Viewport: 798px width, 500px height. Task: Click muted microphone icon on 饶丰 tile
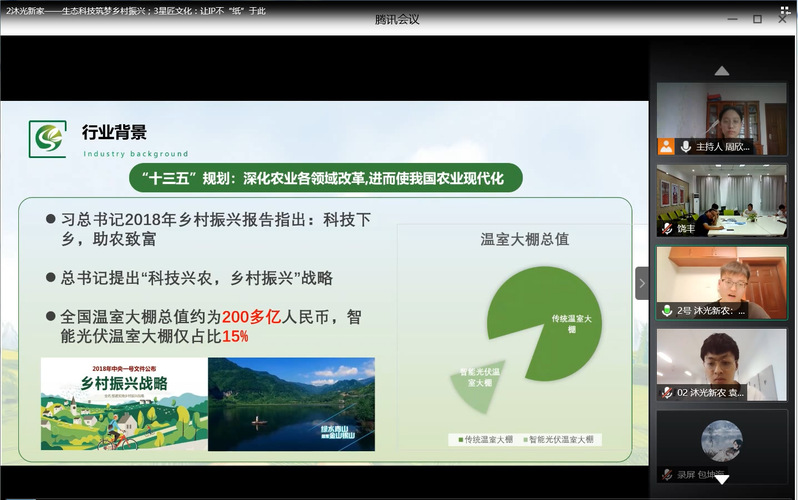click(667, 229)
